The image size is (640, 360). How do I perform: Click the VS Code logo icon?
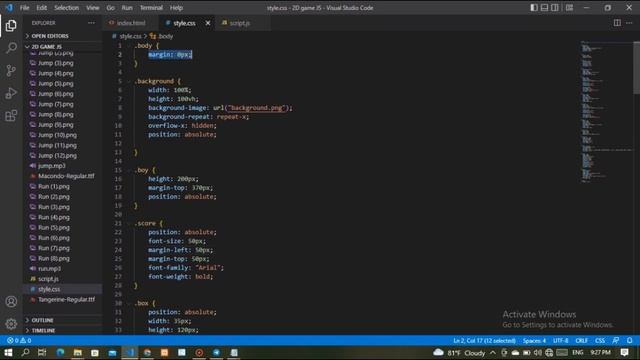coord(9,7)
